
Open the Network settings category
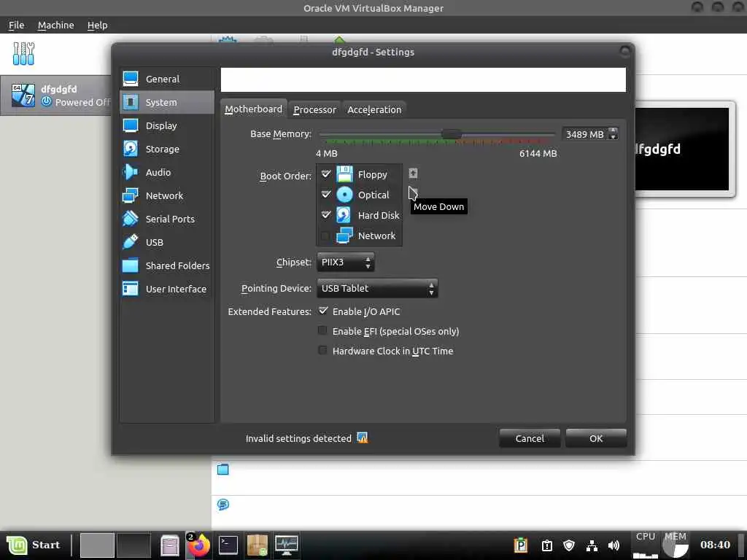click(x=167, y=195)
